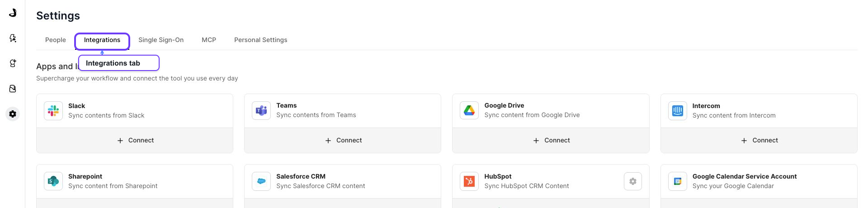
Task: Switch to the People tab
Action: click(x=56, y=40)
